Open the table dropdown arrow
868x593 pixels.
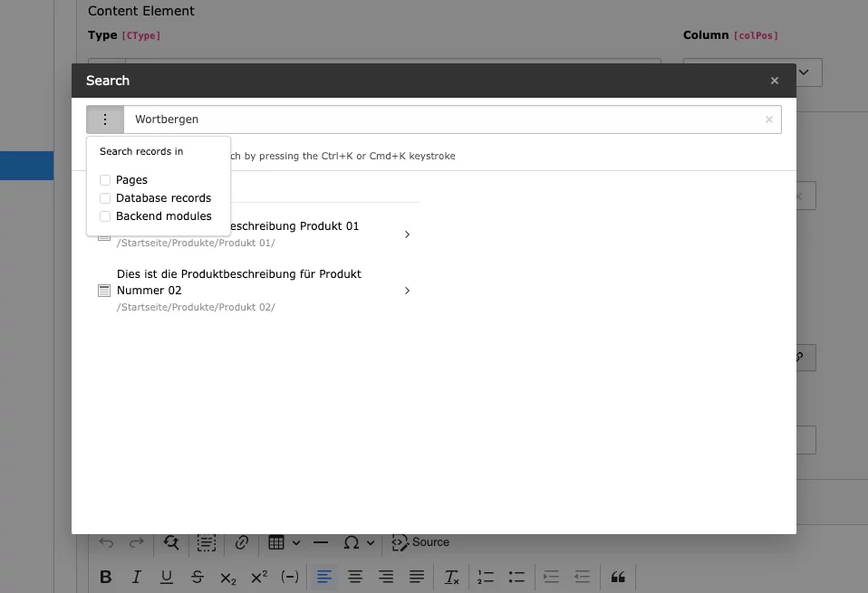tap(296, 542)
